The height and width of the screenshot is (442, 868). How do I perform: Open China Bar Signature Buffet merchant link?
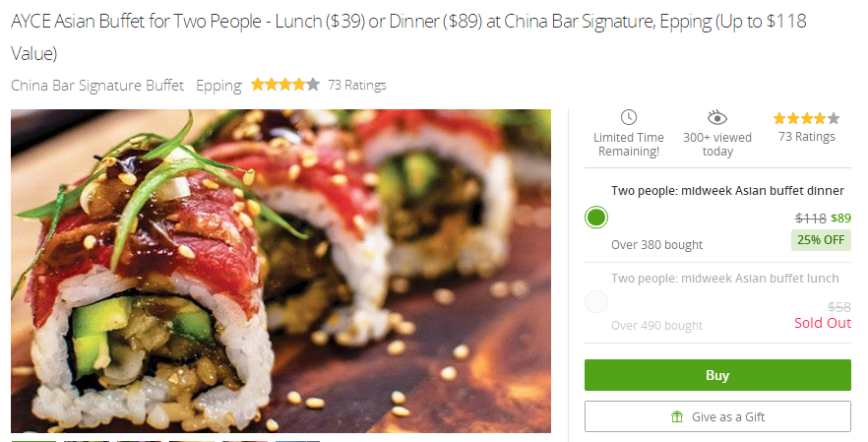[97, 86]
